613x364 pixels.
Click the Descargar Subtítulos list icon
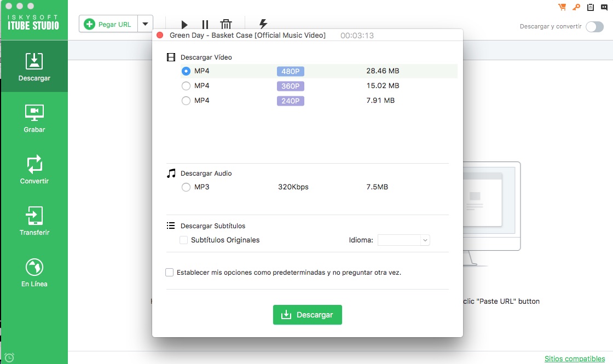click(171, 226)
